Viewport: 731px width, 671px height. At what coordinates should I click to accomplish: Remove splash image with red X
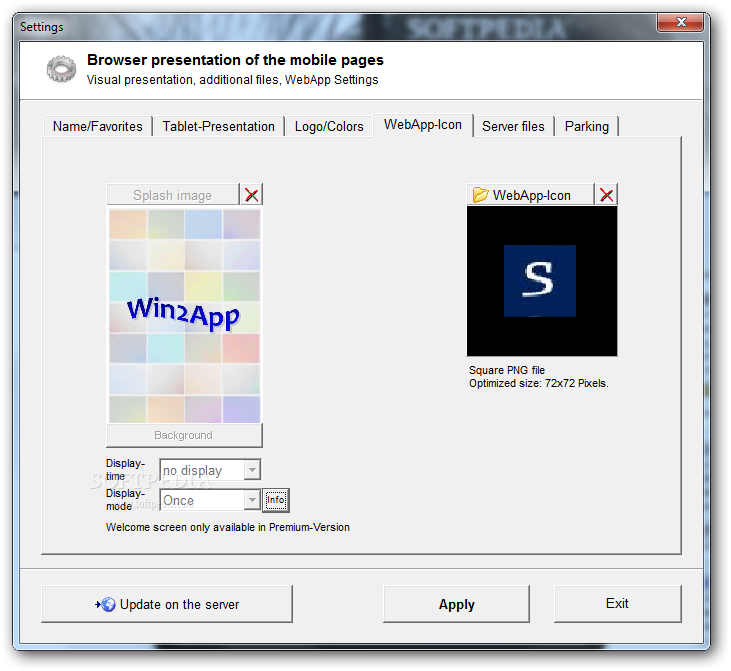(252, 195)
